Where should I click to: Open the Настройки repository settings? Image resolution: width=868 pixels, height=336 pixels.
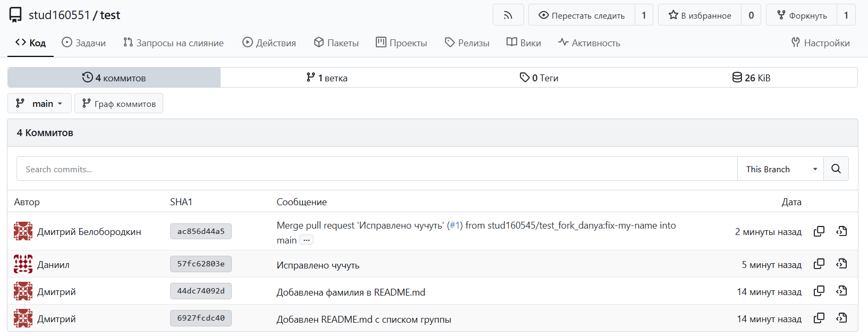(820, 43)
